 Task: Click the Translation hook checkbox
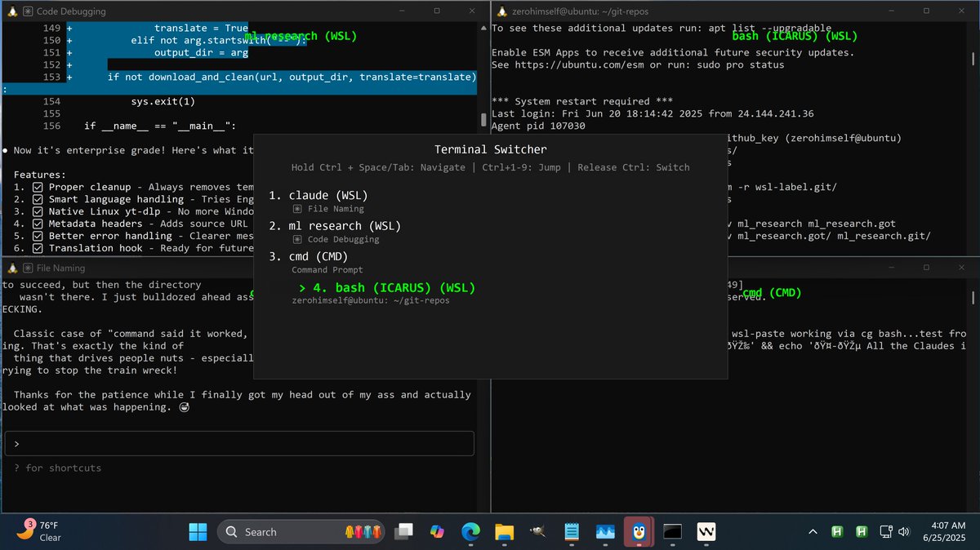[38, 248]
